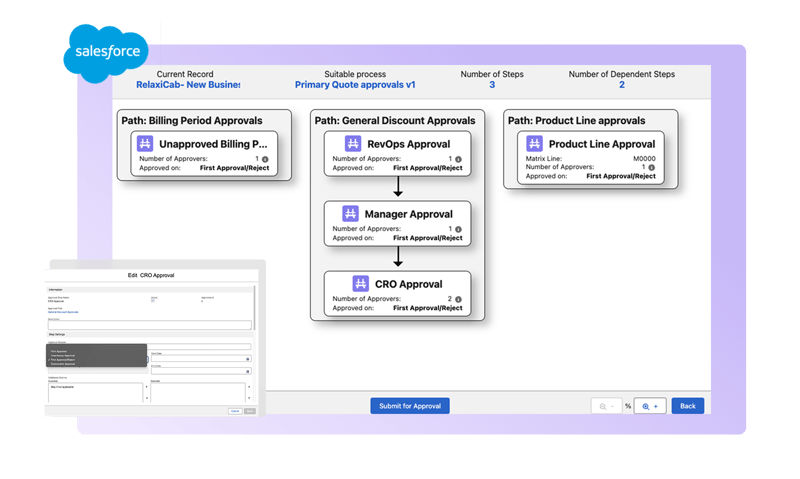Click the Path: General Discount Approvals heading
Screen dimensions: 800x479
click(395, 120)
